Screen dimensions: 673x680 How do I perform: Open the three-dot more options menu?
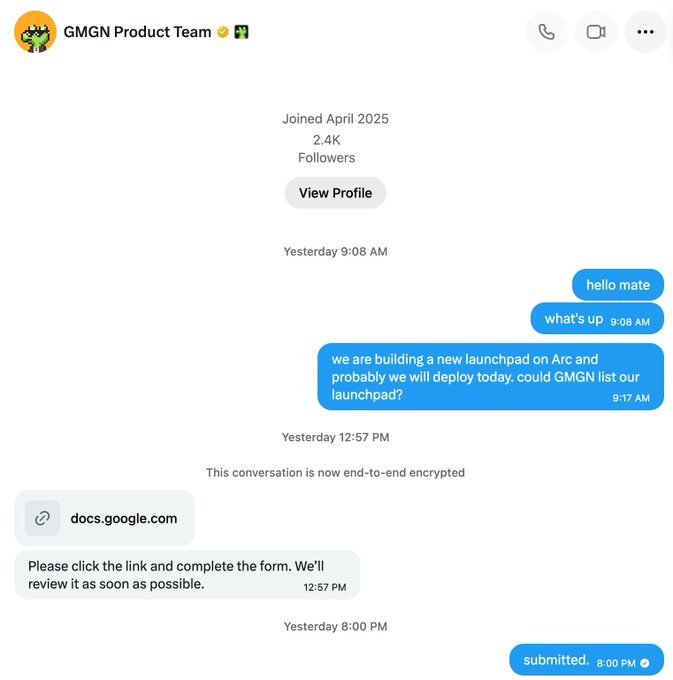(645, 32)
